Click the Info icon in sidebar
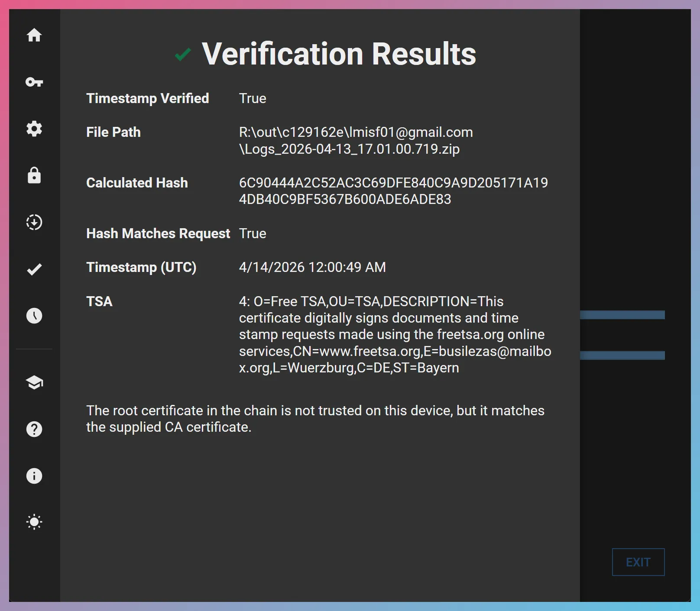 click(x=34, y=476)
